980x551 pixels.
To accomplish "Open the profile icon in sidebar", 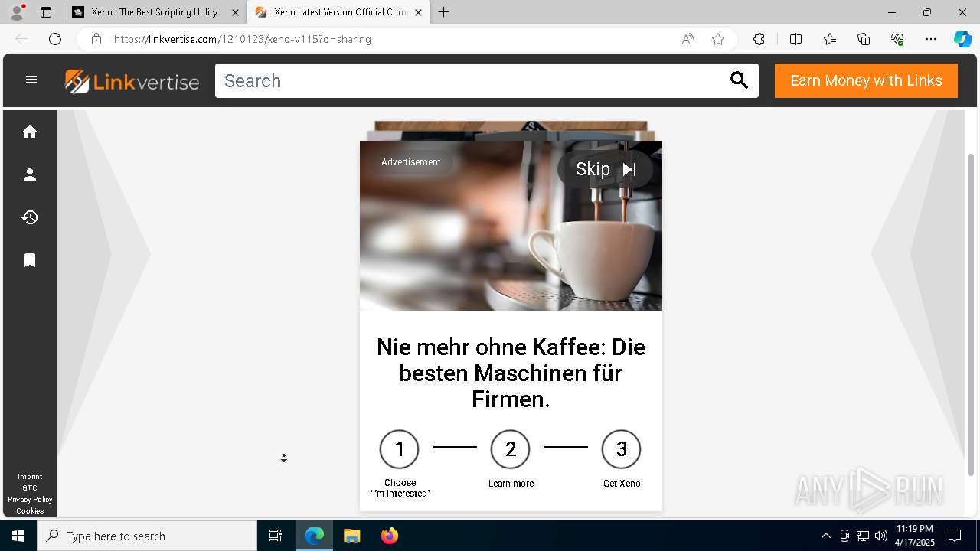I will click(x=30, y=174).
